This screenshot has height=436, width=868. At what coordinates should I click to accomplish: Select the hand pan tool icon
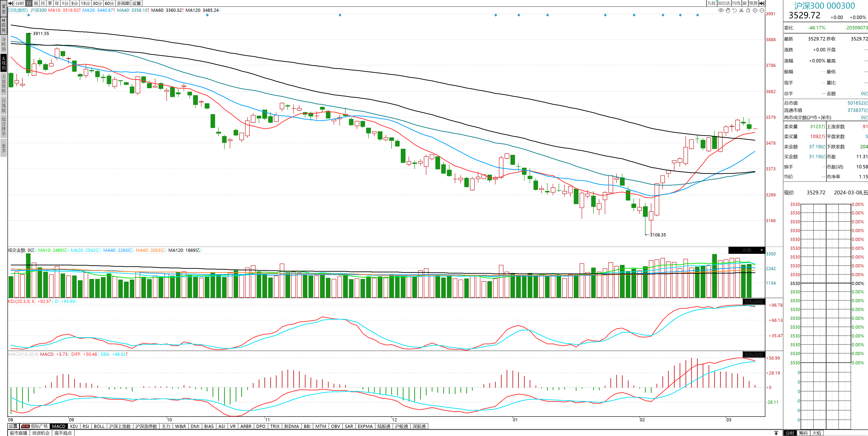728,10
